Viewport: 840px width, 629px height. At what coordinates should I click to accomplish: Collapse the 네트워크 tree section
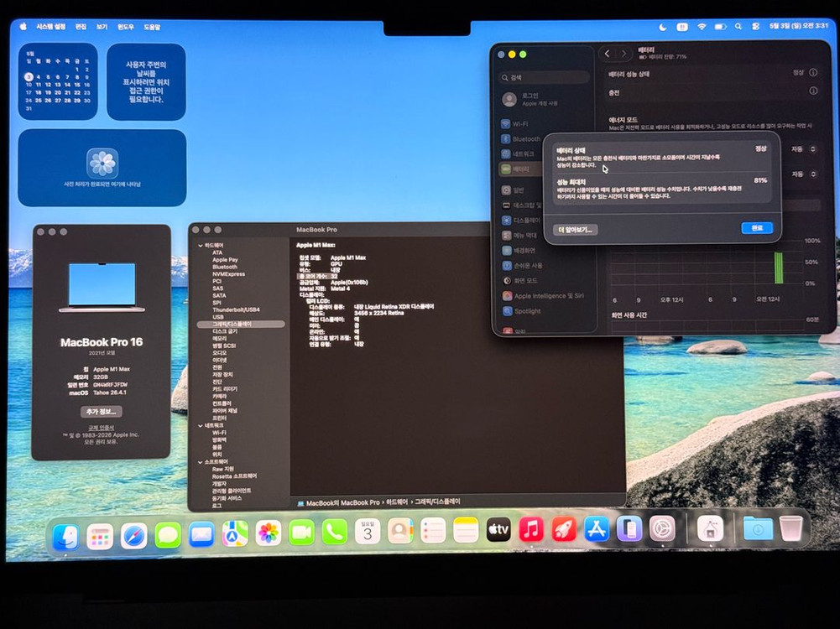pos(201,425)
